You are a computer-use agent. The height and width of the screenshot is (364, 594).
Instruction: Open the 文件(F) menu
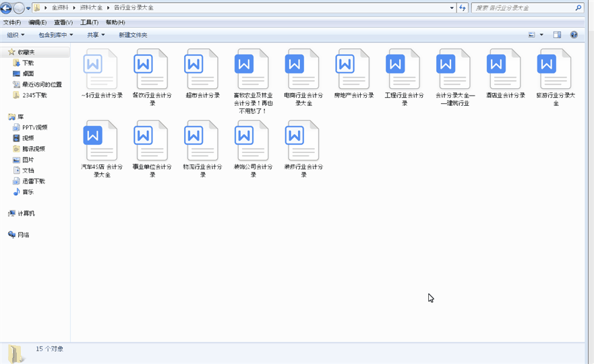[12, 22]
